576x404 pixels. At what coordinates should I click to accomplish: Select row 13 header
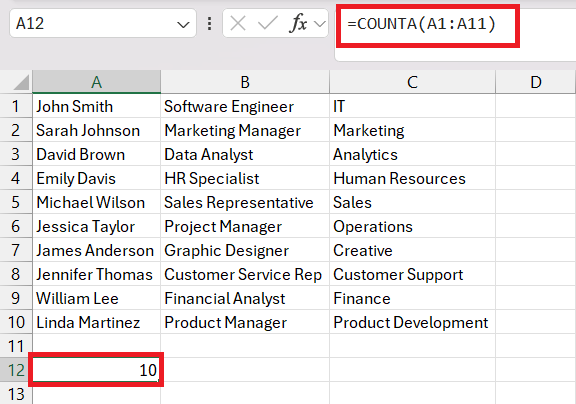pos(16,393)
